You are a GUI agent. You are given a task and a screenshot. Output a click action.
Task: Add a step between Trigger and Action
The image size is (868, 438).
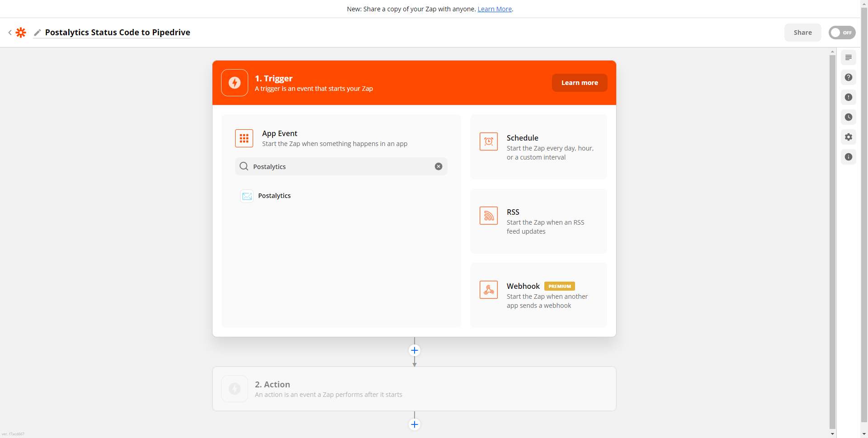click(415, 350)
